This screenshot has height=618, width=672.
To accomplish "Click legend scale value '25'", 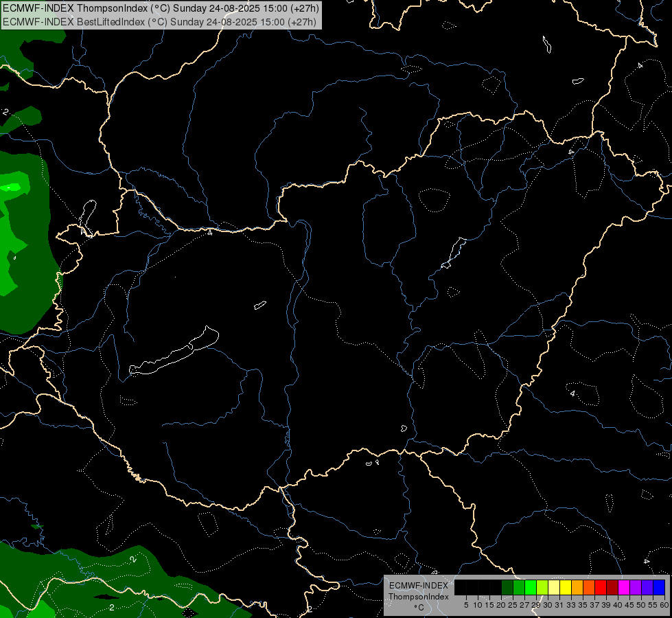I will (513, 605).
